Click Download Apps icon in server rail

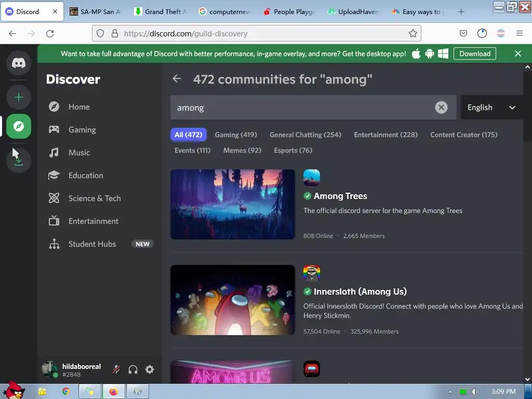(19, 160)
